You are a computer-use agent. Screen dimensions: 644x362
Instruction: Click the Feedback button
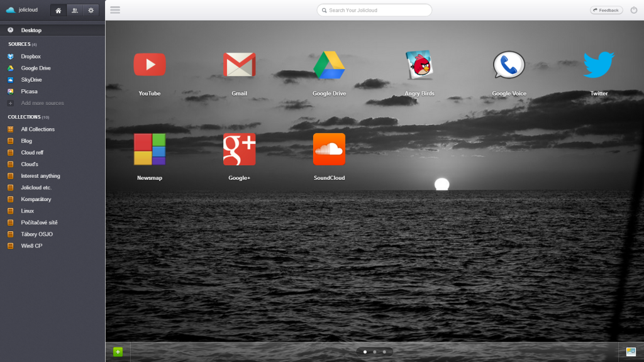pos(606,10)
